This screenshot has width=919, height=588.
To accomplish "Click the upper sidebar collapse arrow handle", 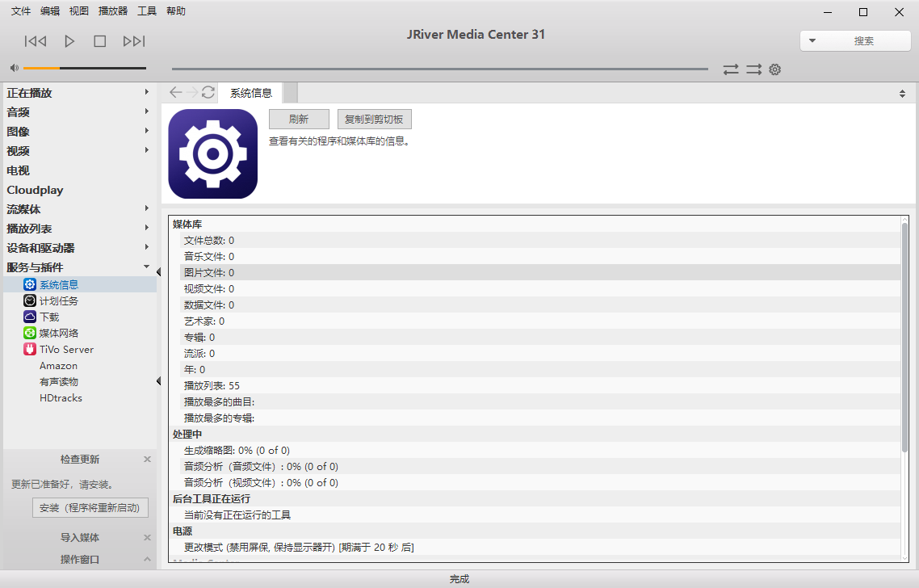I will pos(159,271).
